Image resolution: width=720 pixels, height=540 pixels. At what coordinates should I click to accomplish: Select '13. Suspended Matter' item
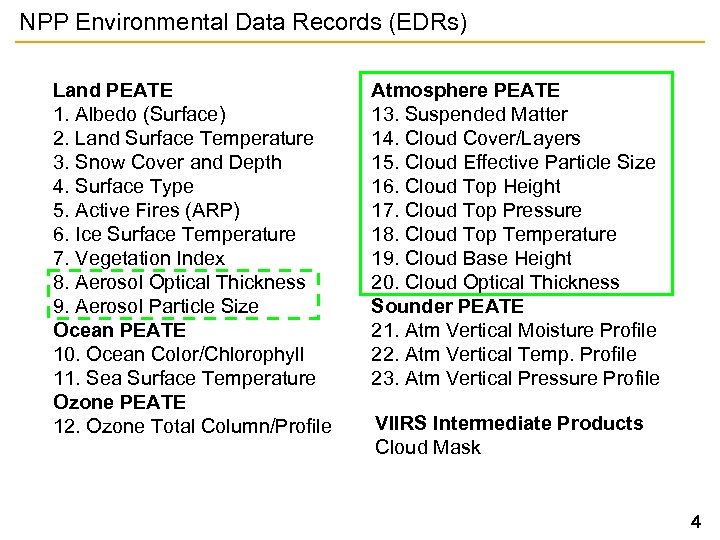point(470,114)
